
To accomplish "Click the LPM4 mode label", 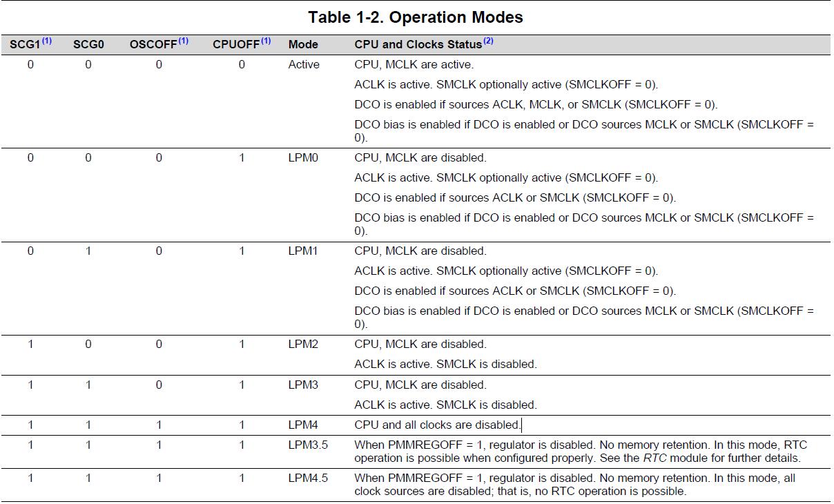I will tap(303, 425).
